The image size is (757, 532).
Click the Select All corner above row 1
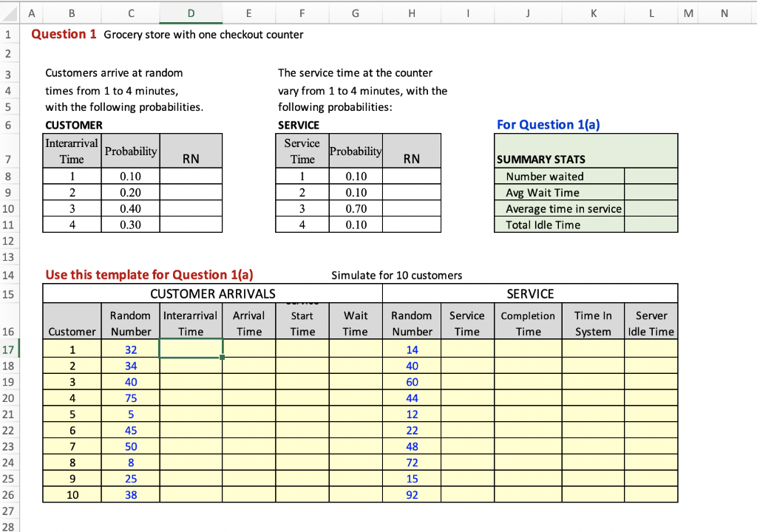9,13
